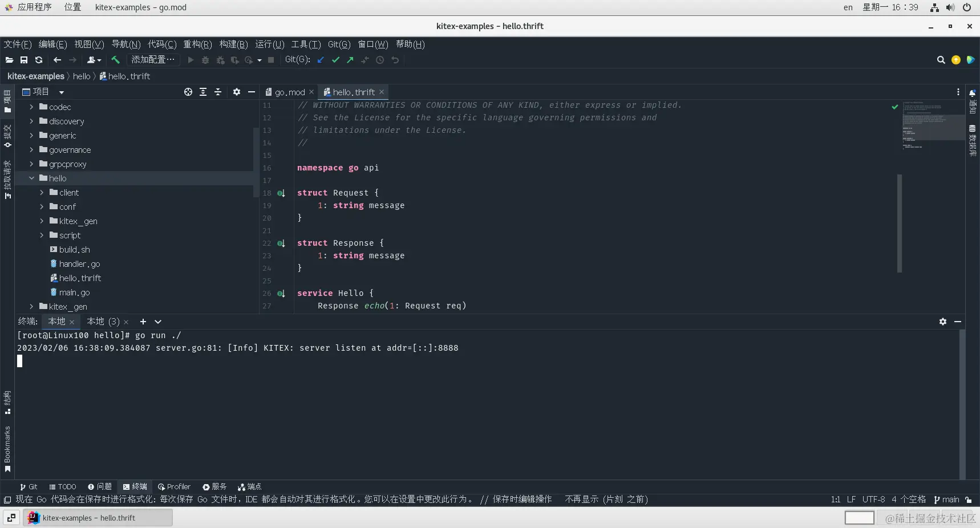
Task: Expand the script folder
Action: point(42,235)
